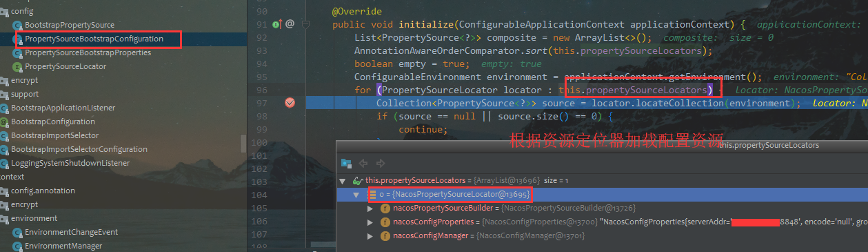Open BootstrapConfiguration in the project tree
The height and width of the screenshot is (252, 868).
tap(53, 122)
